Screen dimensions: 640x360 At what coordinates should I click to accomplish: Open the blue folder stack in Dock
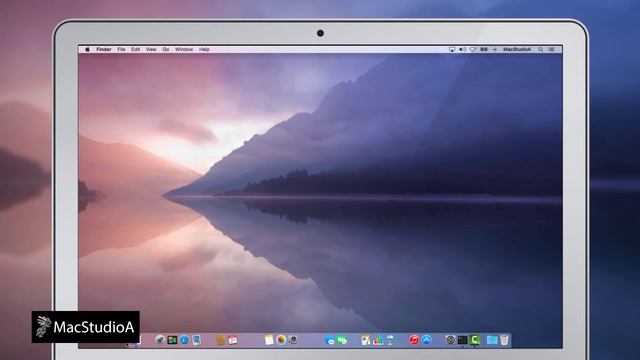point(492,340)
